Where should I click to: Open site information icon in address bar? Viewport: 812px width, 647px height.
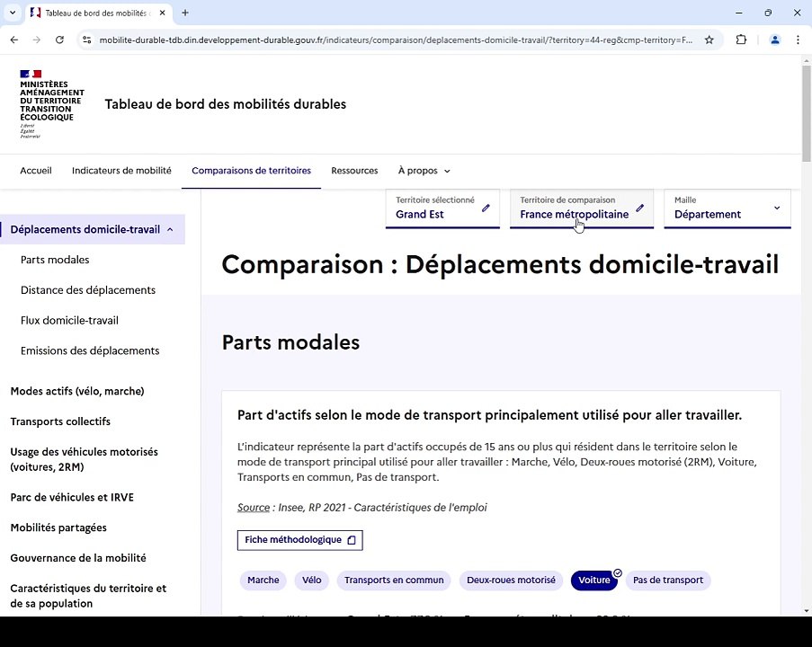(87, 40)
